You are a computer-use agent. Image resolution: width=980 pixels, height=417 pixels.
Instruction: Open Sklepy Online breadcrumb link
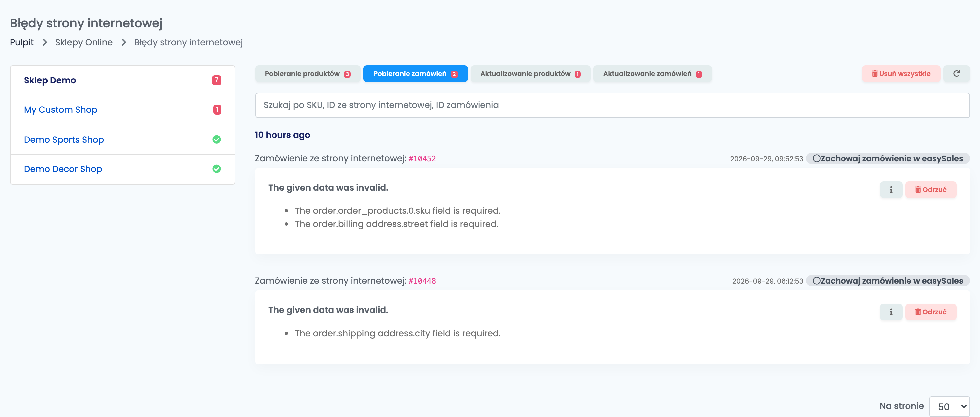tap(84, 42)
